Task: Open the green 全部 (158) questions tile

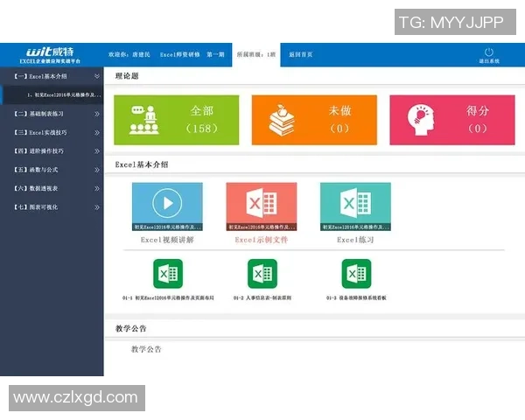Action: [x=176, y=120]
